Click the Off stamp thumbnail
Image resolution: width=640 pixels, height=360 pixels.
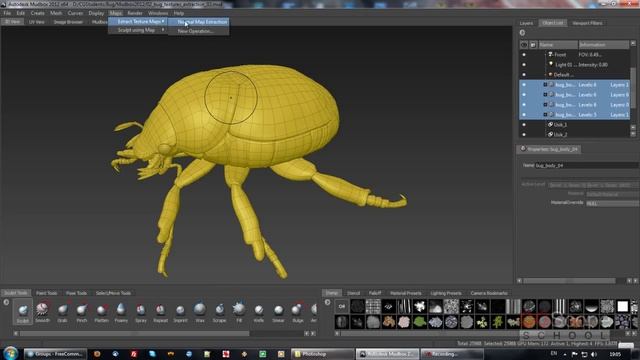[342, 306]
